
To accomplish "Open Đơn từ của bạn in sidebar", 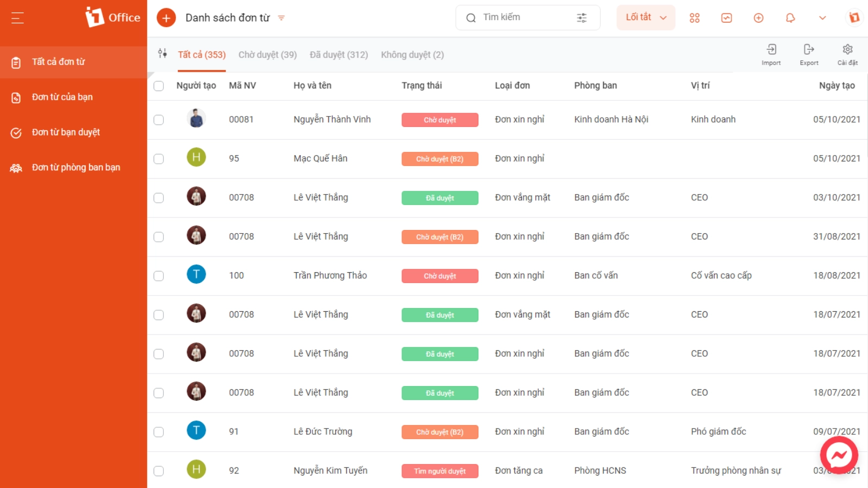I will pos(73,97).
